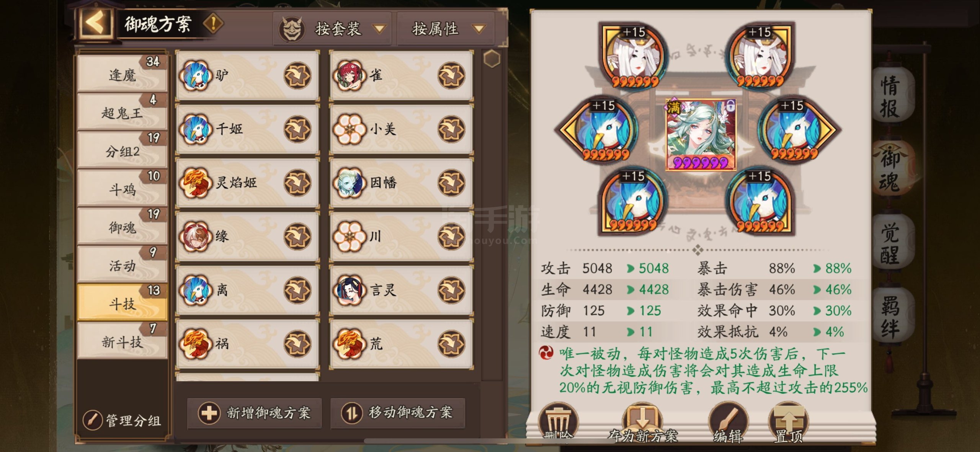
Task: Click the 编辑 brush icon
Action: pos(728,420)
